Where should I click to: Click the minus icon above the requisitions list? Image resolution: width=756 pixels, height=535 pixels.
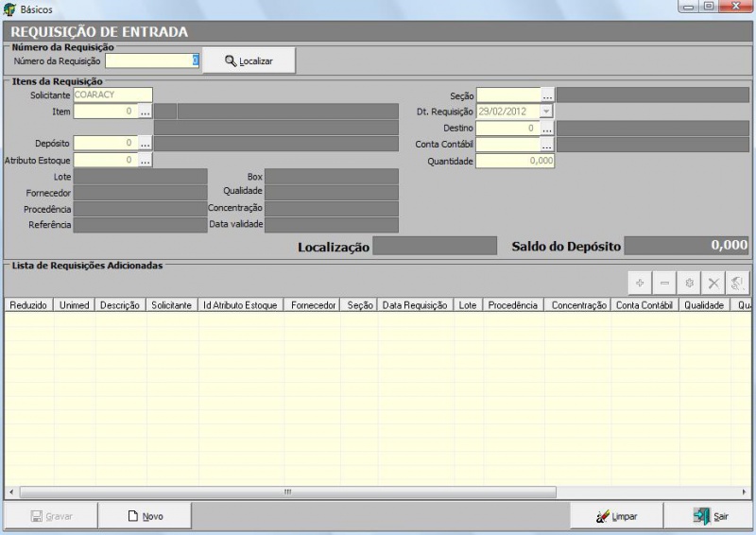664,283
